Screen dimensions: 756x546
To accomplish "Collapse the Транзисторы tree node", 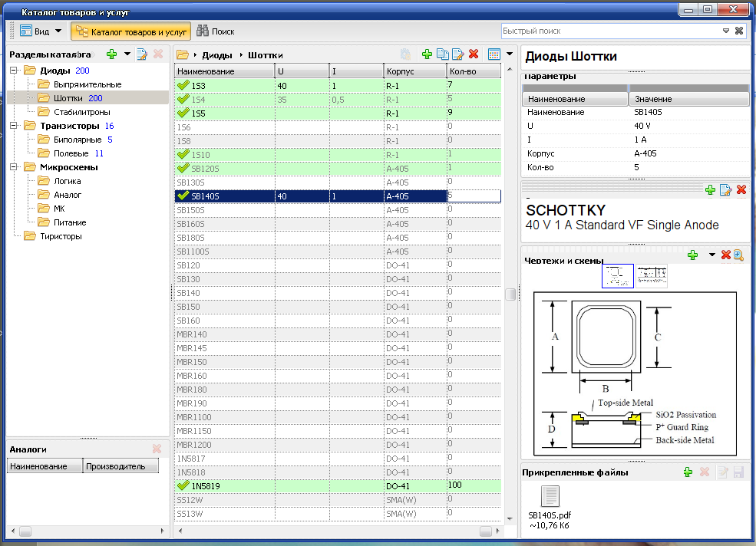I will 14,126.
